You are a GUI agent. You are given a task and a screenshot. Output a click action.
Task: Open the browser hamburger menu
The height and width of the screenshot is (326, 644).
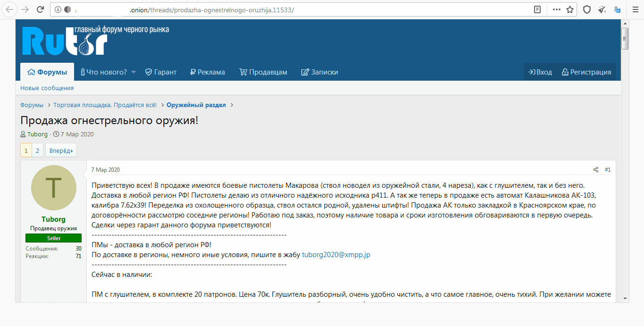[x=633, y=9]
